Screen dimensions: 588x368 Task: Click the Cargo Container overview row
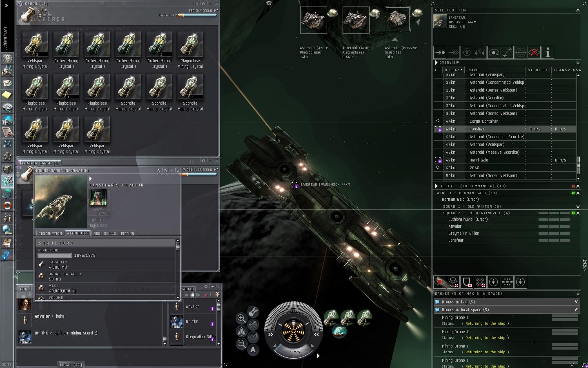[505, 121]
